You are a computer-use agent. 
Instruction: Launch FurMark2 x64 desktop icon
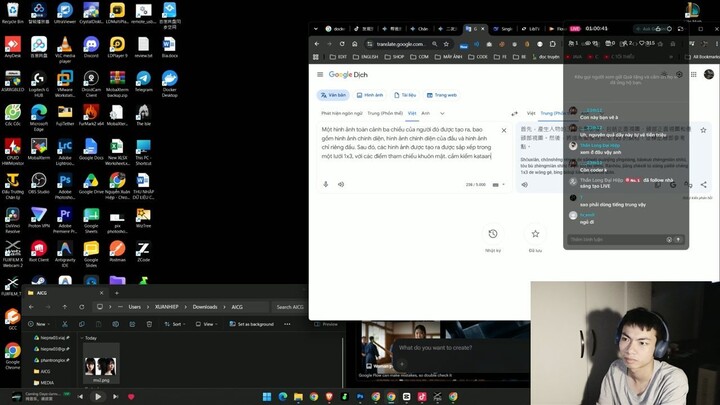pyautogui.click(x=91, y=115)
